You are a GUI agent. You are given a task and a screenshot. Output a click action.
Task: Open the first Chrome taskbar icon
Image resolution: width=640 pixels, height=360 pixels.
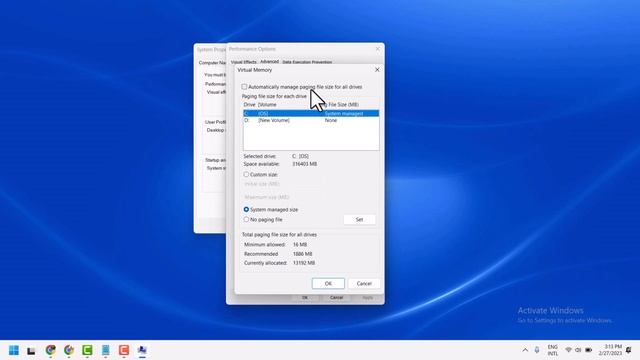point(51,350)
